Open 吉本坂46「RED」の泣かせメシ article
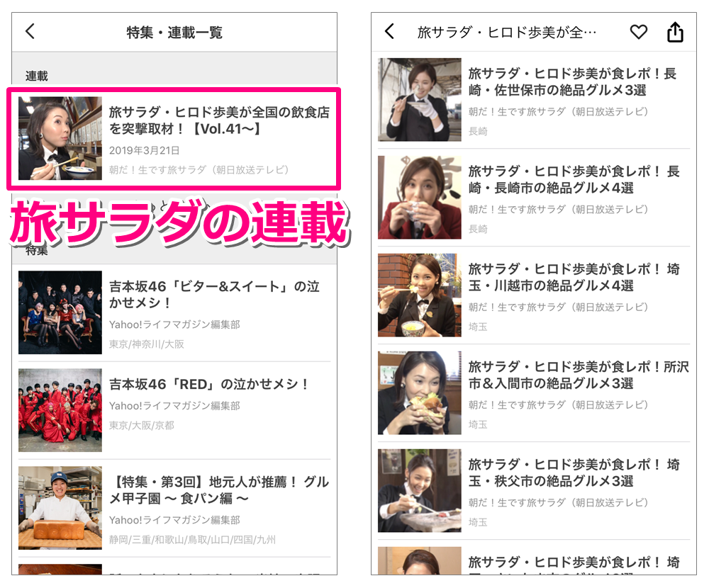The width and height of the screenshot is (709, 588). (209, 385)
